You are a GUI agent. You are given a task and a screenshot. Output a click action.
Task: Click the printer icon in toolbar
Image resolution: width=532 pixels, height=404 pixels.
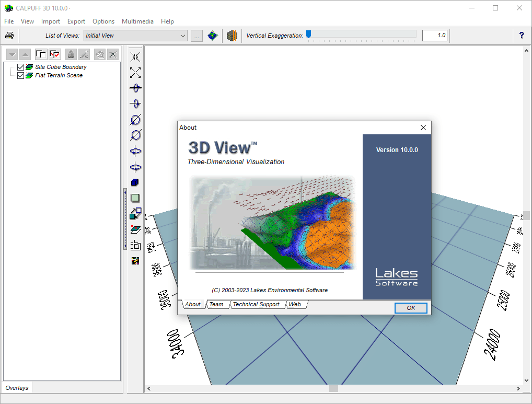pyautogui.click(x=9, y=35)
